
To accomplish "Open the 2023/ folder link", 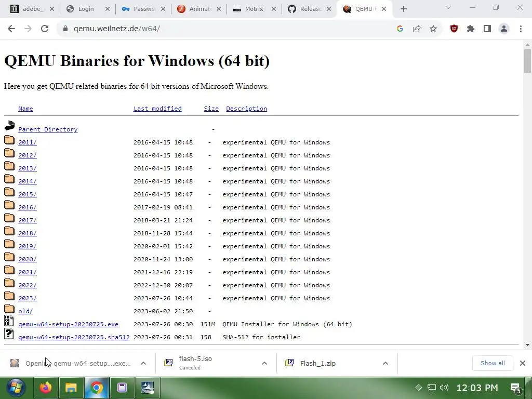I will (28, 298).
